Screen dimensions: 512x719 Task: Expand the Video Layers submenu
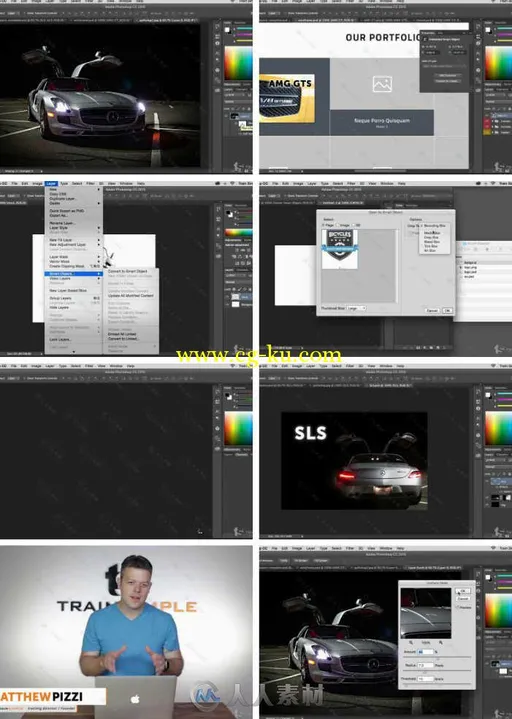[73, 278]
